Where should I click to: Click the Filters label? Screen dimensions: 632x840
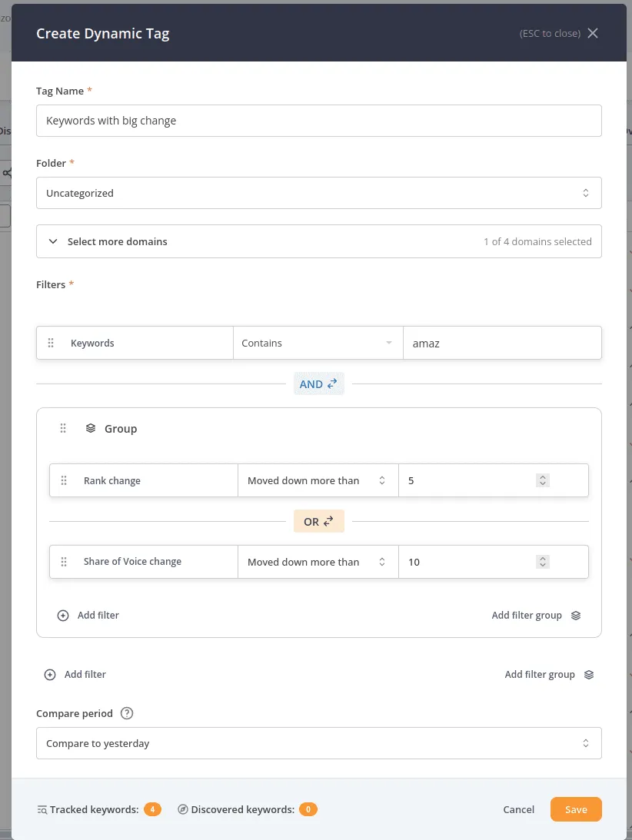coord(51,284)
